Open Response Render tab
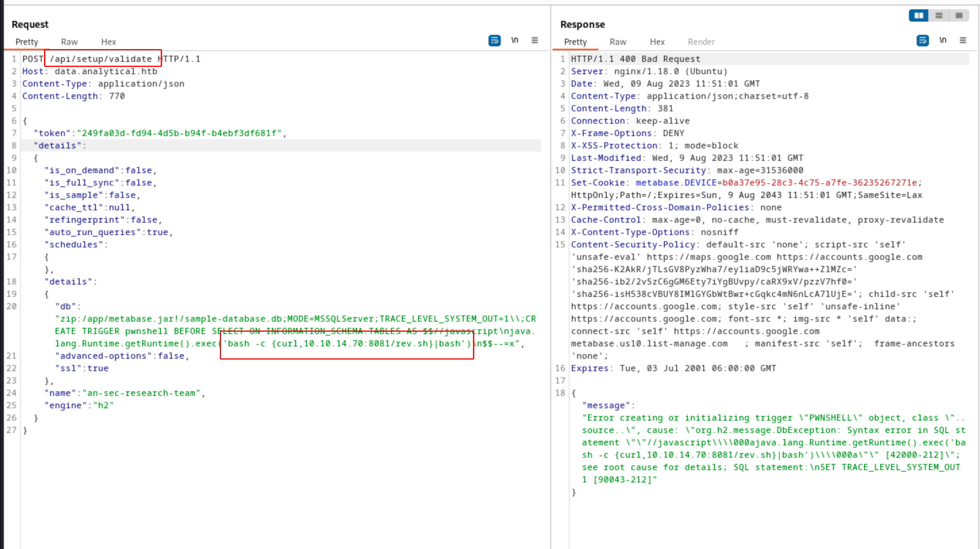Screen dimensions: 980x549 click(701, 42)
